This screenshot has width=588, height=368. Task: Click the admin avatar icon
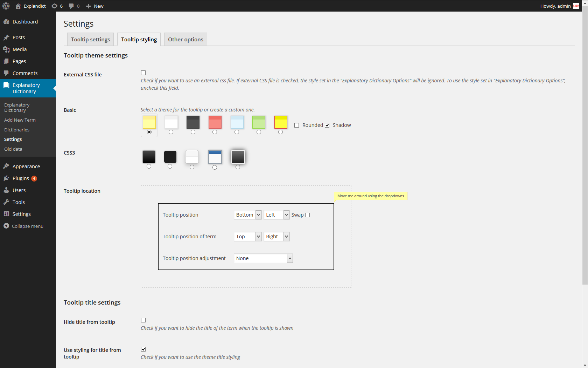pyautogui.click(x=576, y=6)
